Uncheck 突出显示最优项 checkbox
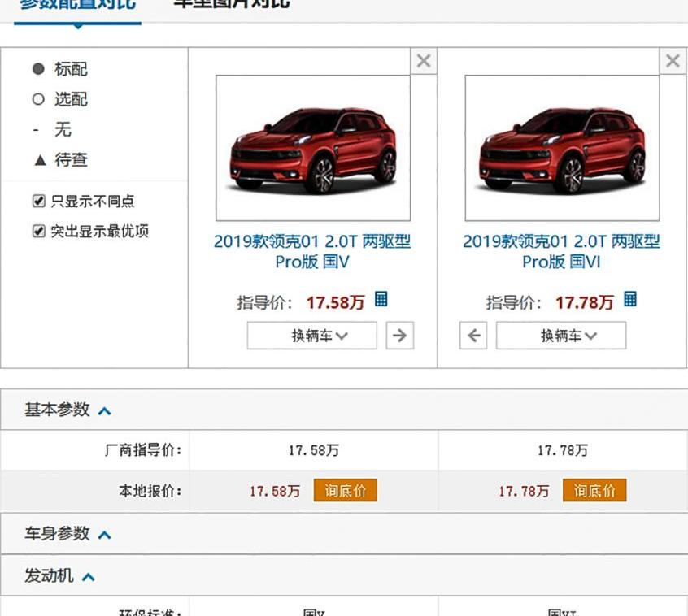The height and width of the screenshot is (616, 688). tap(38, 231)
